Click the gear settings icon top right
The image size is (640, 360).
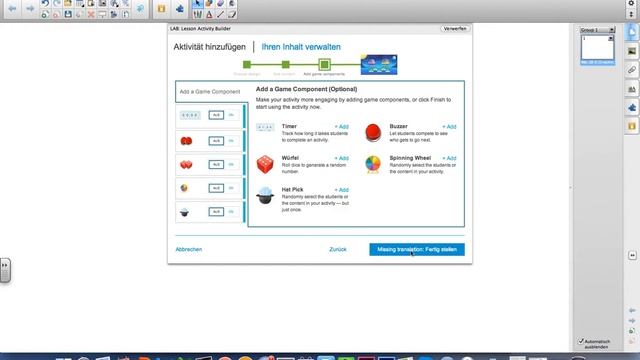pyautogui.click(x=631, y=4)
